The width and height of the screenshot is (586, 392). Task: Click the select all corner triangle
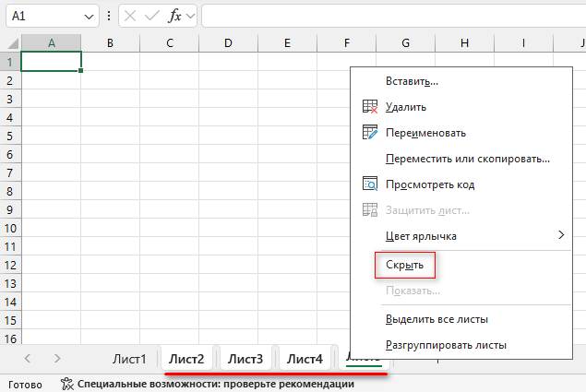coord(10,42)
